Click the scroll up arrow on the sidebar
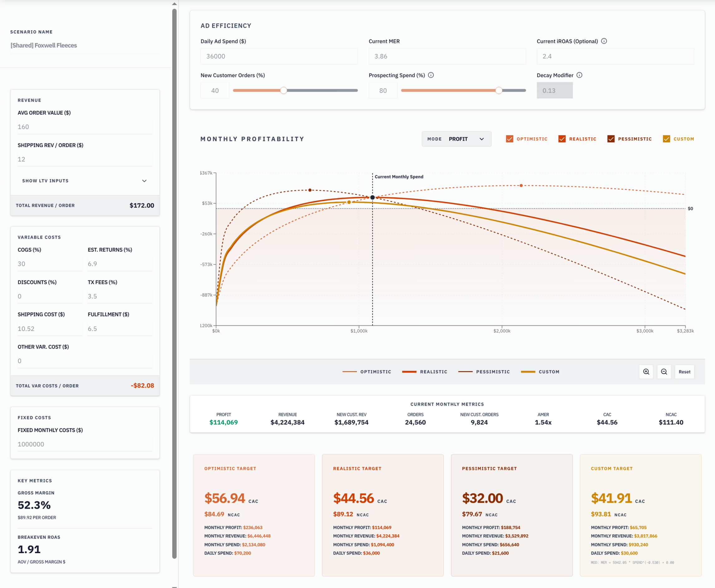The image size is (715, 588). (174, 4)
